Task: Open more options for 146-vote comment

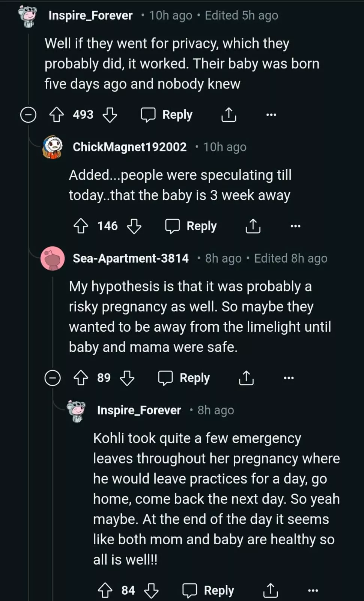Action: point(295,226)
